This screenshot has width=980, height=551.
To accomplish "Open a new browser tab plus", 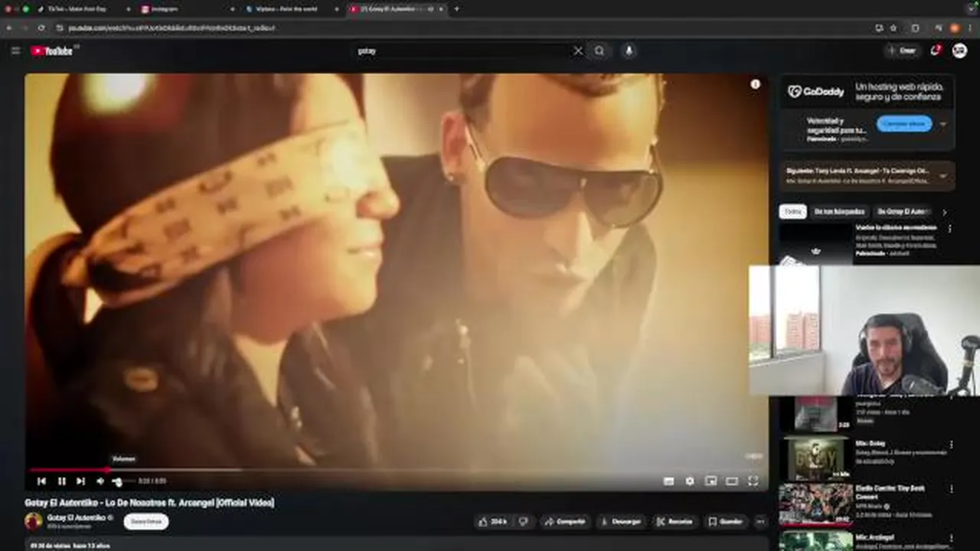I will point(457,9).
